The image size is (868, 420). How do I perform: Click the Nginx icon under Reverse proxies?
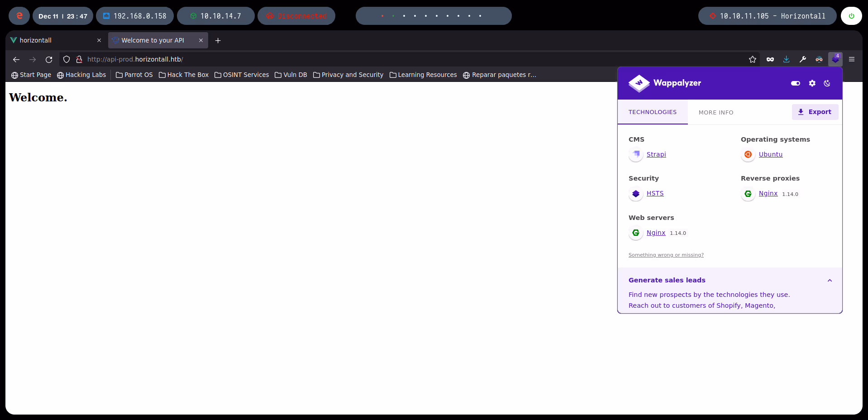point(748,194)
